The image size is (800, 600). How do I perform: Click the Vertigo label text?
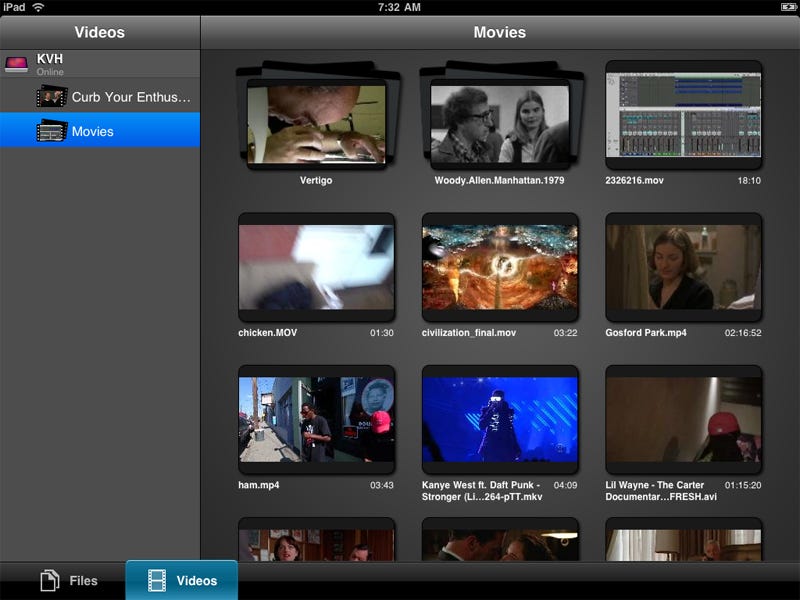point(316,180)
